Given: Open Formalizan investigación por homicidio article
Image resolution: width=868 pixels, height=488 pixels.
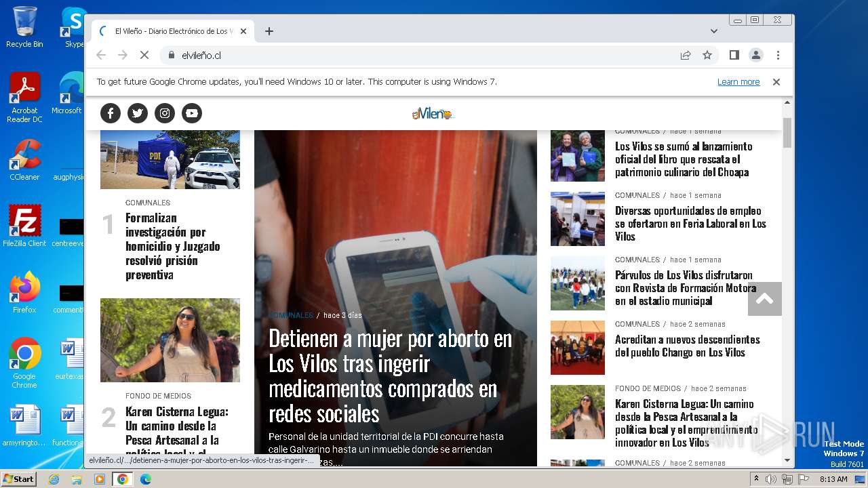Looking at the screenshot, I should [172, 246].
